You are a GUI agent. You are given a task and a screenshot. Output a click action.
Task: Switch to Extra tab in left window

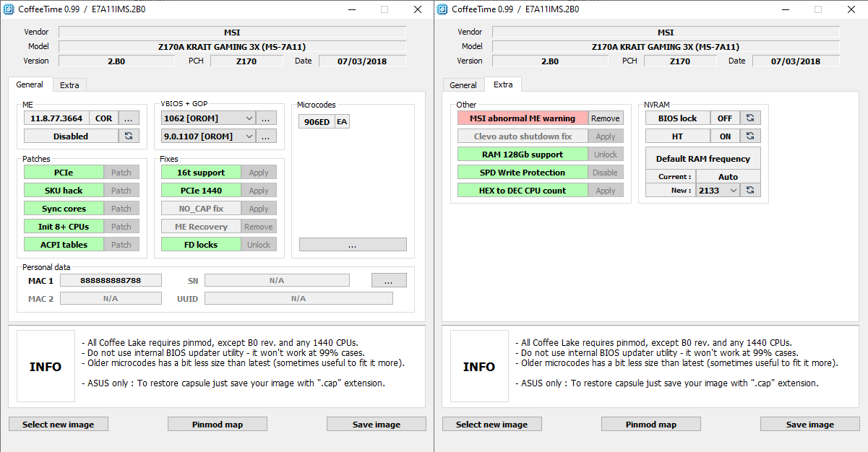pos(69,85)
